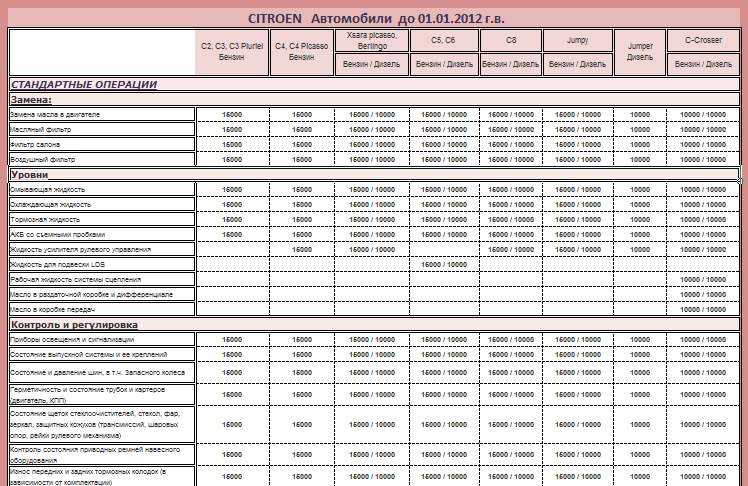Click the 'C8' header cell
Screen dimensions: 748x486
(511, 41)
